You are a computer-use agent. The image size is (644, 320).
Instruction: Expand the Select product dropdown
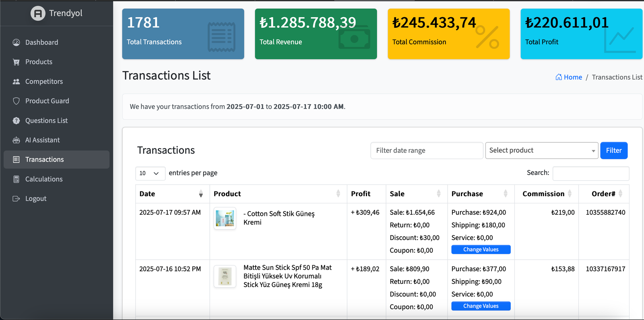[541, 150]
